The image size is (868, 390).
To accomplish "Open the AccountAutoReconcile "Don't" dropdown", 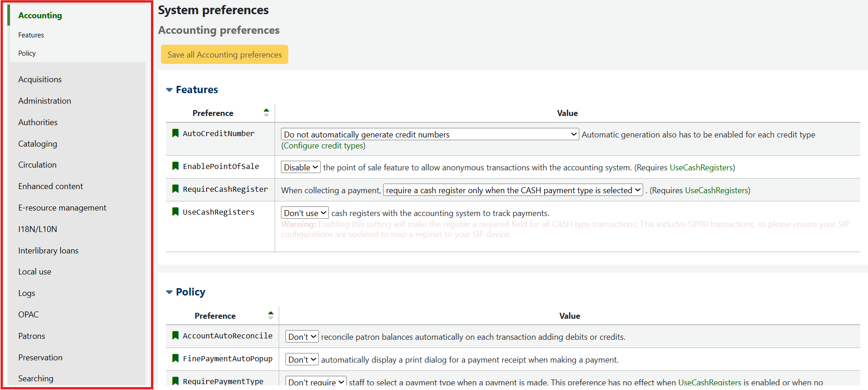I will pos(302,337).
